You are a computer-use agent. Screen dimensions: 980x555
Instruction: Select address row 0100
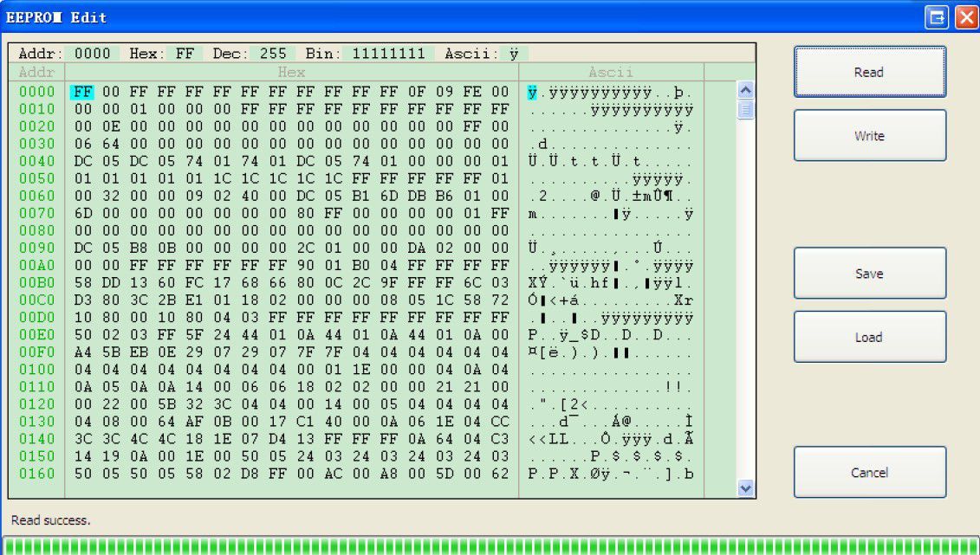point(37,370)
